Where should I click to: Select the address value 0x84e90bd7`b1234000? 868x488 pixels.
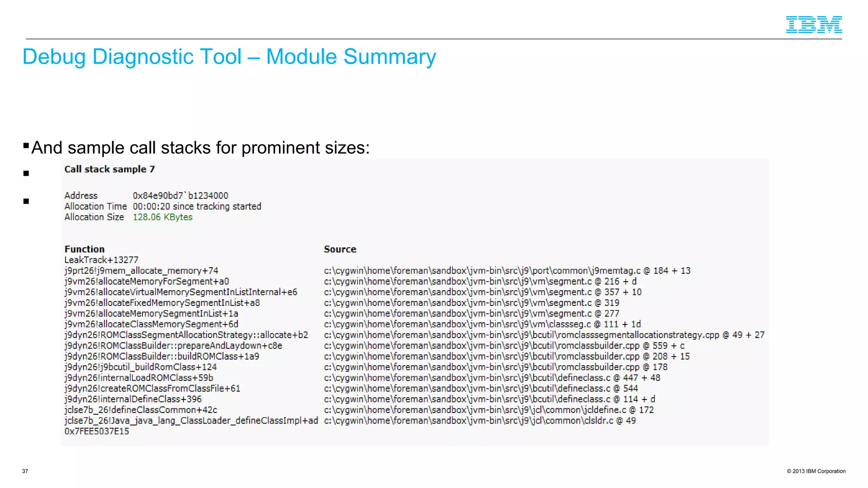pyautogui.click(x=181, y=196)
